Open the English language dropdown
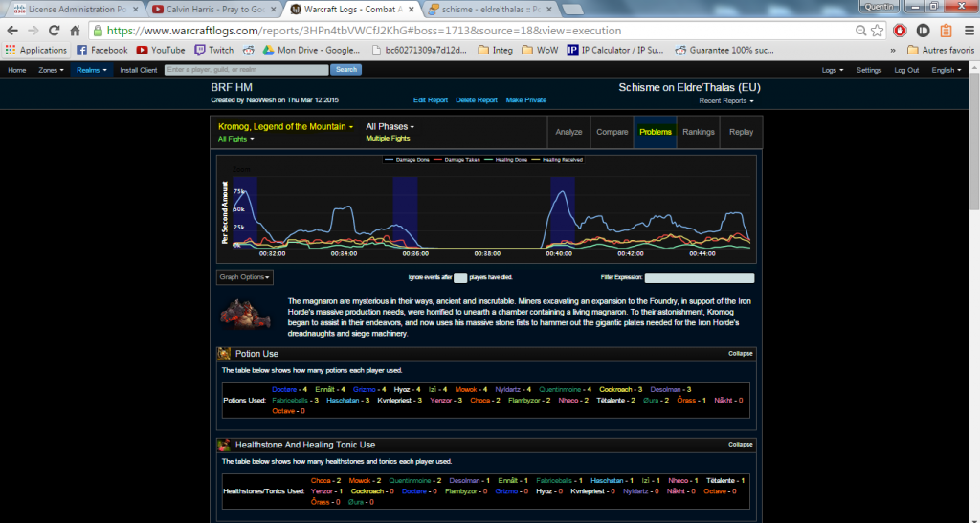Screen dimensions: 980x523 tap(947, 70)
